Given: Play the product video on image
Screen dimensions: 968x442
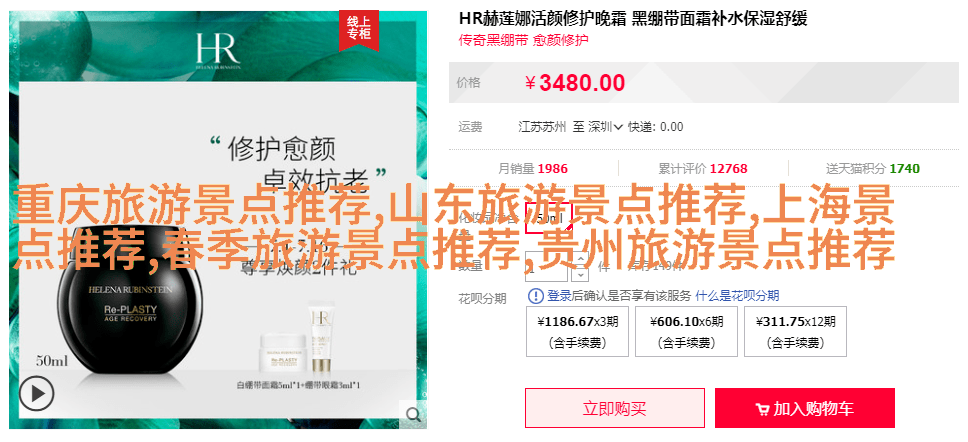Looking at the screenshot, I should pos(36,394).
